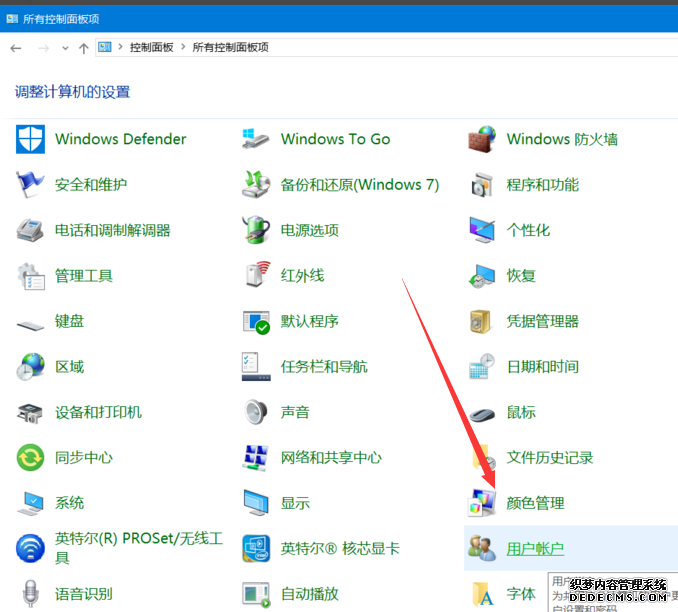This screenshot has width=678, height=612.
Task: Click the Windows To Go USB icon
Action: pos(256,139)
